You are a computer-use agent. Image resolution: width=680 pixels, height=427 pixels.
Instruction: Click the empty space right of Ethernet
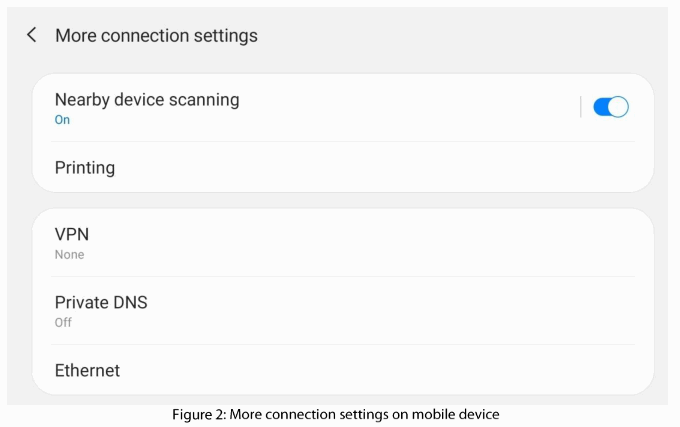[x=400, y=370]
